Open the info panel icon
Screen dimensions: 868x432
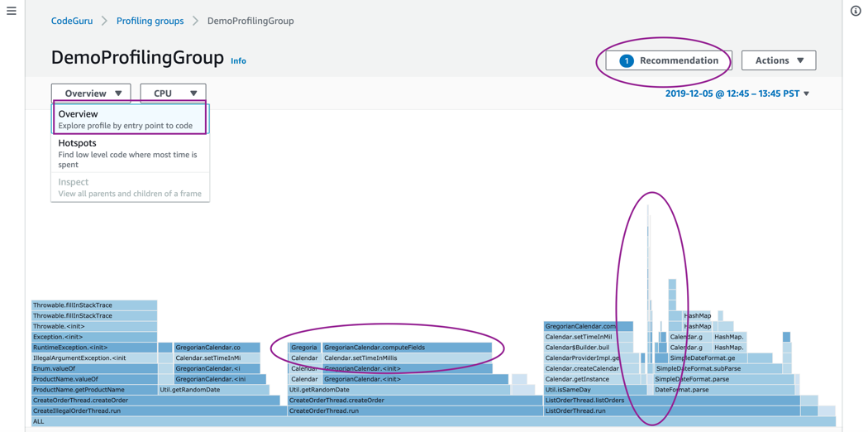click(856, 12)
